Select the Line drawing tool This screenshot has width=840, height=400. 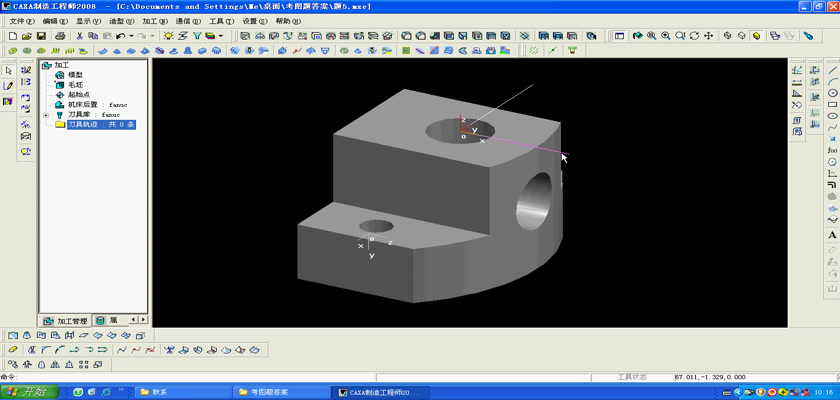(832, 70)
